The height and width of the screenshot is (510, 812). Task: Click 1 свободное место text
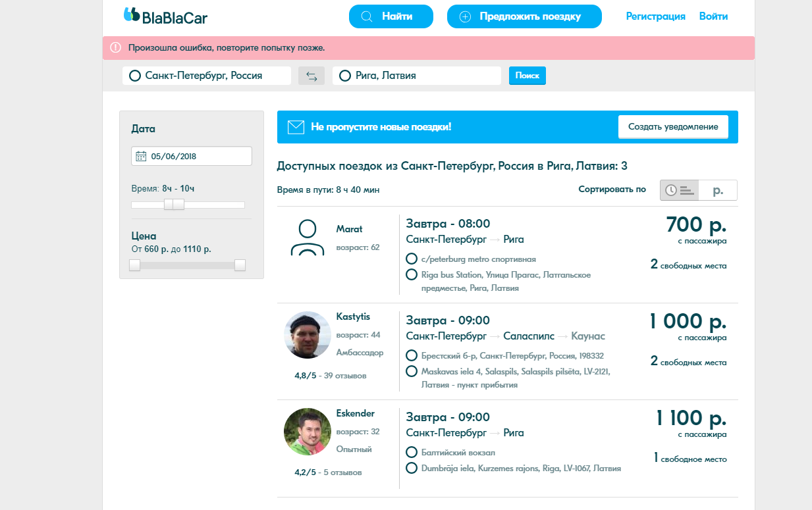(690, 458)
